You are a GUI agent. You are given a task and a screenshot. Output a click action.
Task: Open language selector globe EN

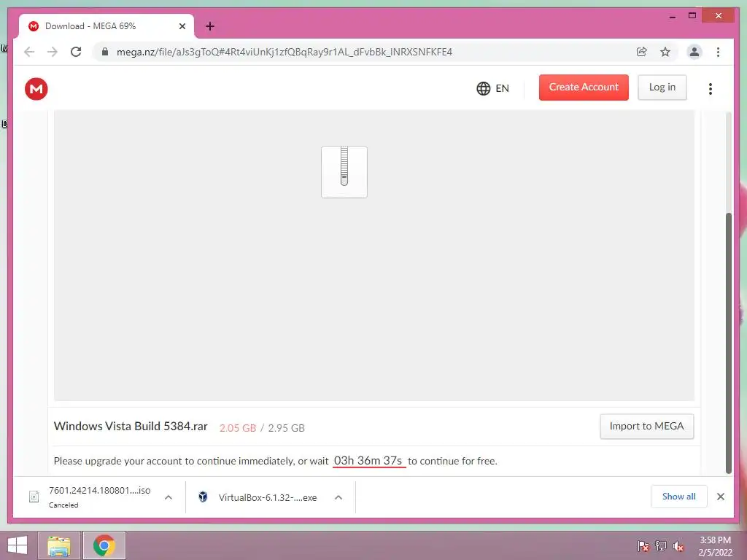(492, 88)
